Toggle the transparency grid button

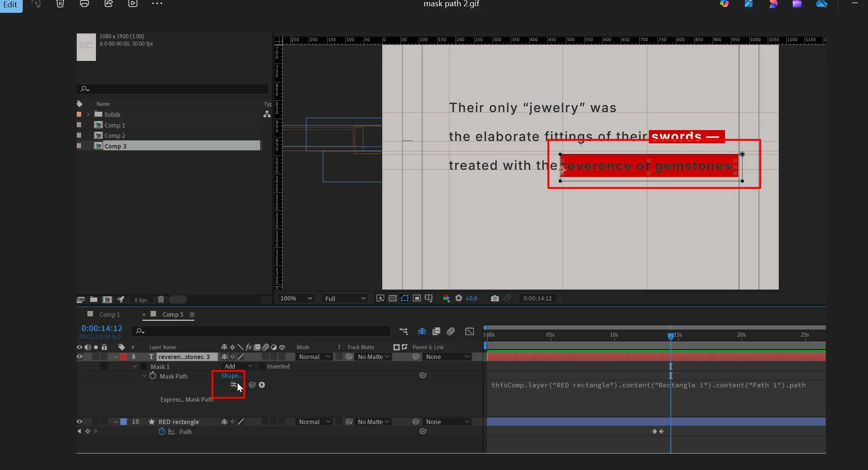point(393,298)
